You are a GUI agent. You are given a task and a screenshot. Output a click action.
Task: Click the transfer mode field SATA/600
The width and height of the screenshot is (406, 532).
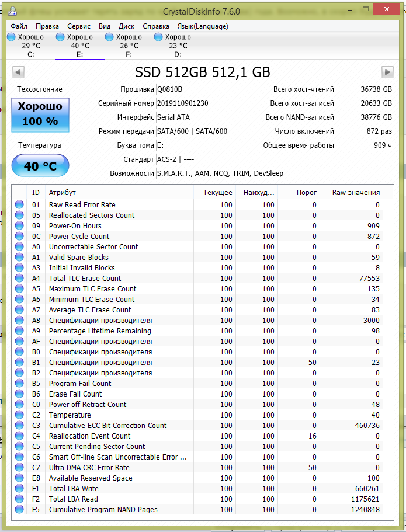pos(209,131)
